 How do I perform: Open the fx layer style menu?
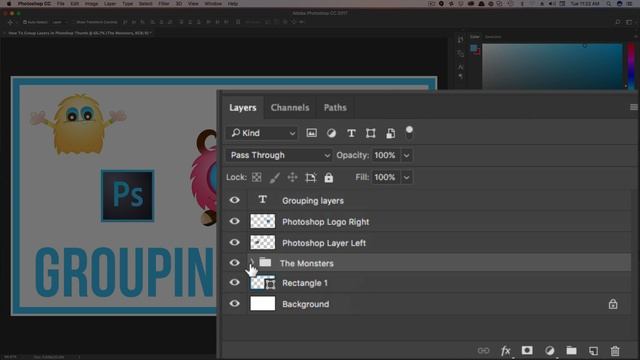pyautogui.click(x=505, y=351)
